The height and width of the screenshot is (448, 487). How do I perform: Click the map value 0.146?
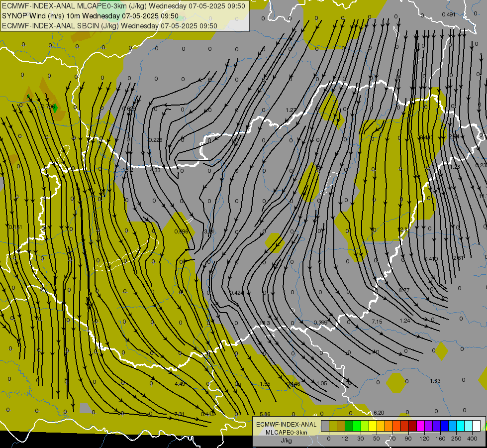pos(293,384)
